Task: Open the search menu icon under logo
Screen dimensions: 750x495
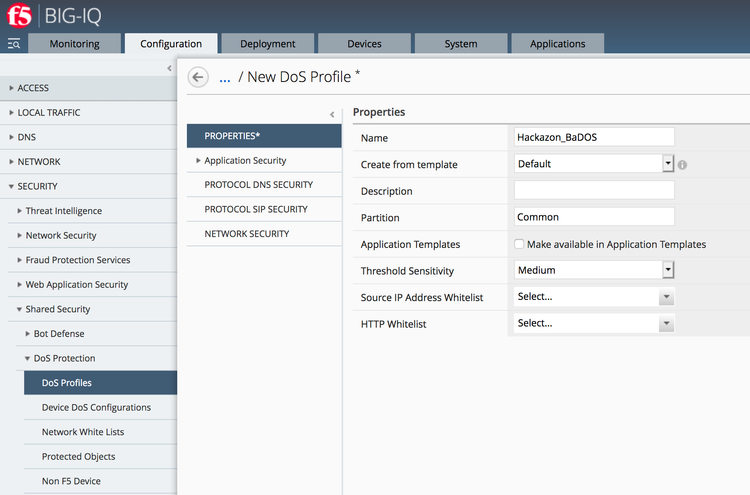Action: [14, 44]
